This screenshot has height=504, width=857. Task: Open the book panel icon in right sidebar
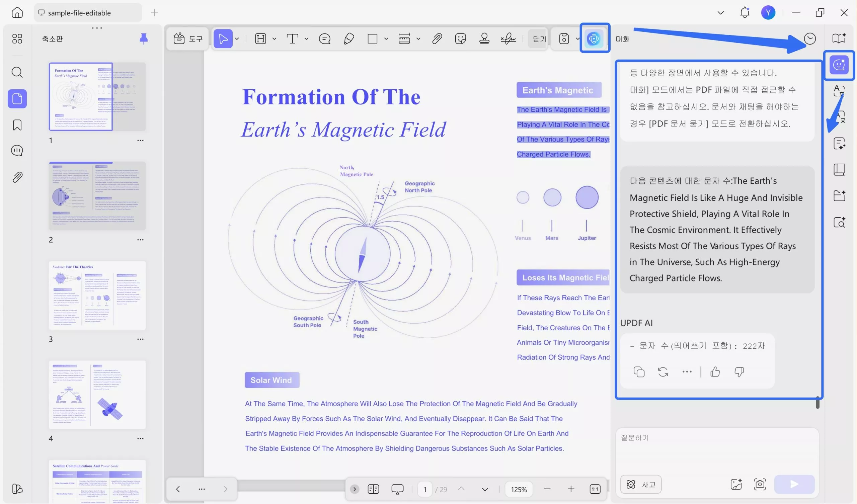[x=839, y=169]
